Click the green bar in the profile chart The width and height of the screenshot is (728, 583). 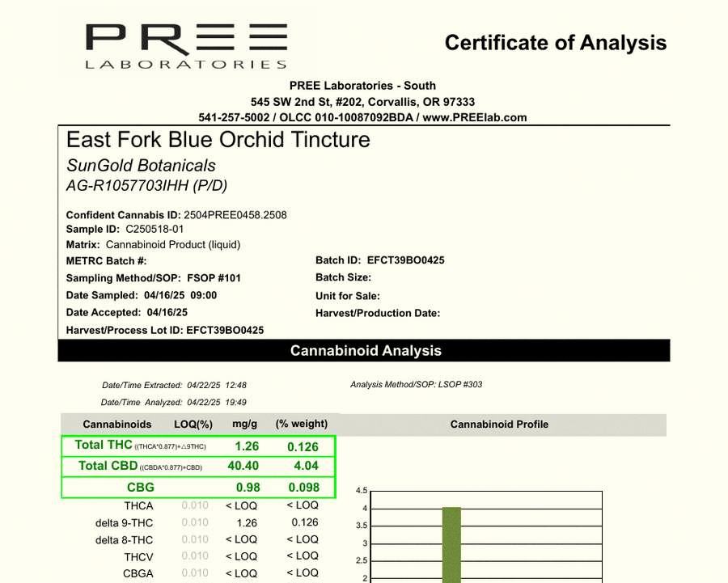click(x=451, y=545)
